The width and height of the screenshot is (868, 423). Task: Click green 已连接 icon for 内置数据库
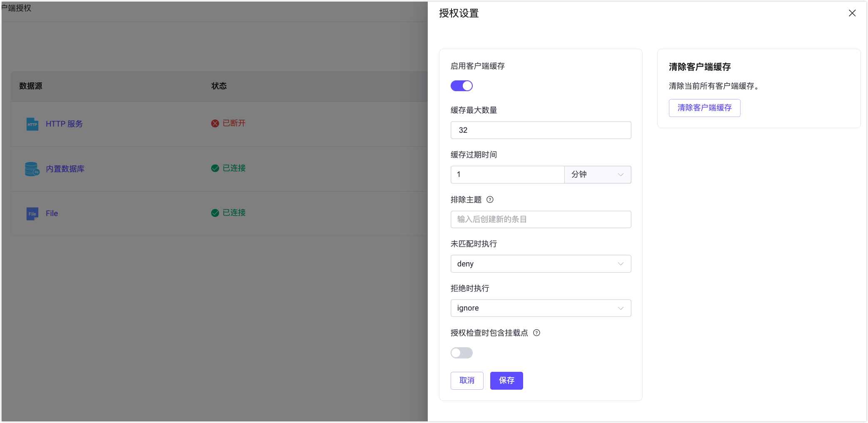[x=215, y=168]
